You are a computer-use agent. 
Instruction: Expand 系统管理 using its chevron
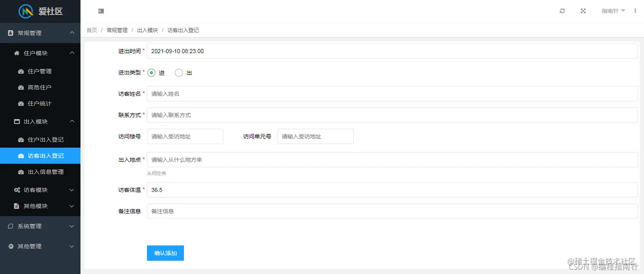click(x=72, y=226)
